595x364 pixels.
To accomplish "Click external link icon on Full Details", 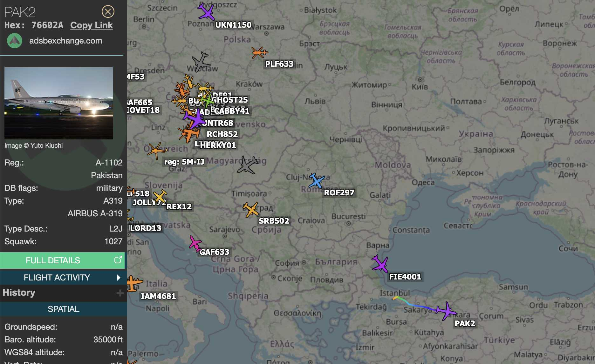I will coord(118,260).
